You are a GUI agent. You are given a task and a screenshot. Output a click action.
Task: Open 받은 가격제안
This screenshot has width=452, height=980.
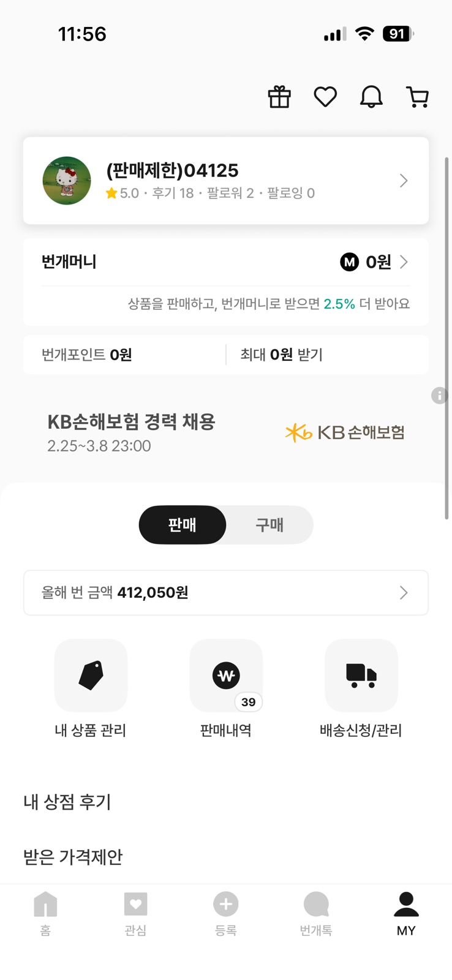pyautogui.click(x=73, y=857)
